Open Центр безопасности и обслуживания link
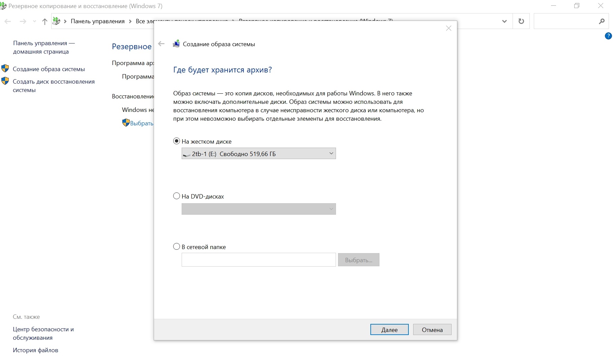 [43, 333]
